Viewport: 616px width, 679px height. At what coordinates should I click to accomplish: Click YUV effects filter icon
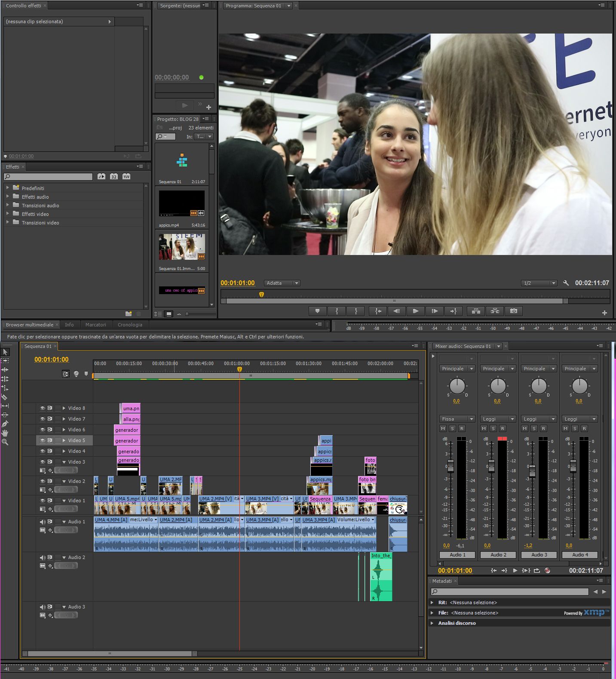(x=126, y=176)
